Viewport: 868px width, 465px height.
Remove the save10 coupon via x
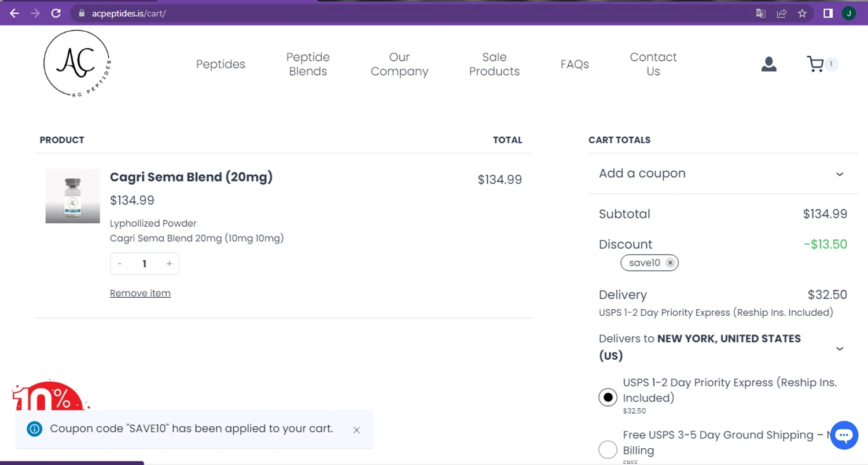coord(670,263)
